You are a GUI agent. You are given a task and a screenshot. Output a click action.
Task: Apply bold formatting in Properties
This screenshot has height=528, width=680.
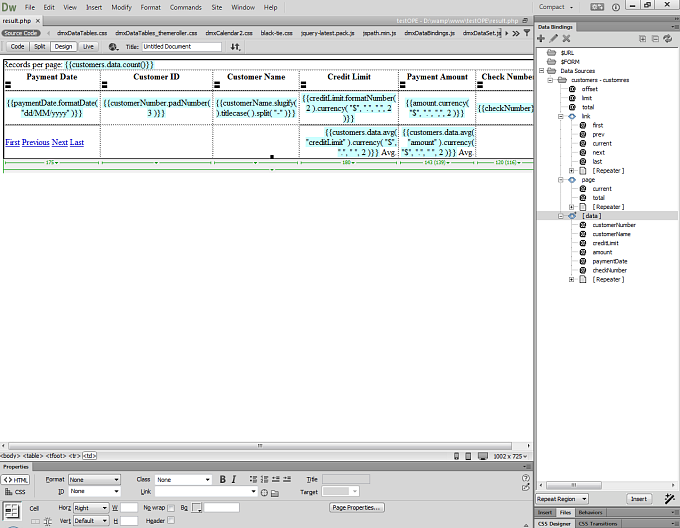tap(222, 479)
